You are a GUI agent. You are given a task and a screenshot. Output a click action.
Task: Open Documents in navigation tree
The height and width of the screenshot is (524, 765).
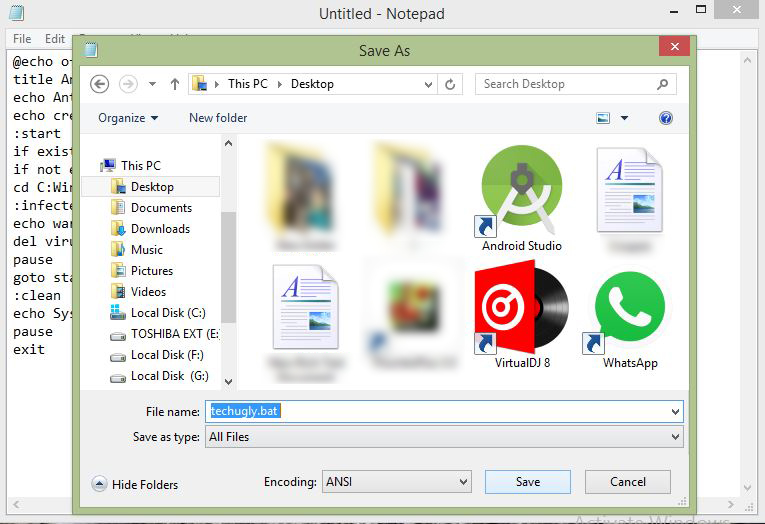pyautogui.click(x=151, y=208)
